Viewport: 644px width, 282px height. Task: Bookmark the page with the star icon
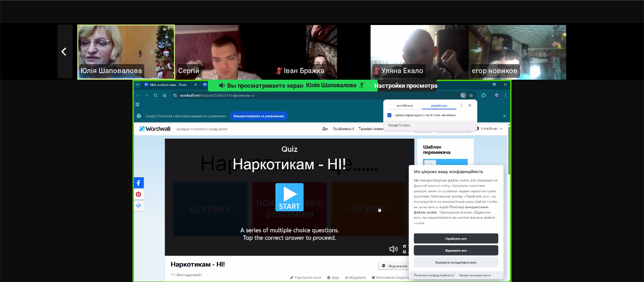pos(471,95)
